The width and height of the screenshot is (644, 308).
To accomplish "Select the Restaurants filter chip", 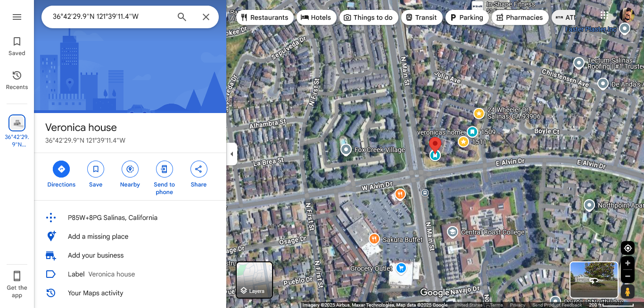I will 264,17.
